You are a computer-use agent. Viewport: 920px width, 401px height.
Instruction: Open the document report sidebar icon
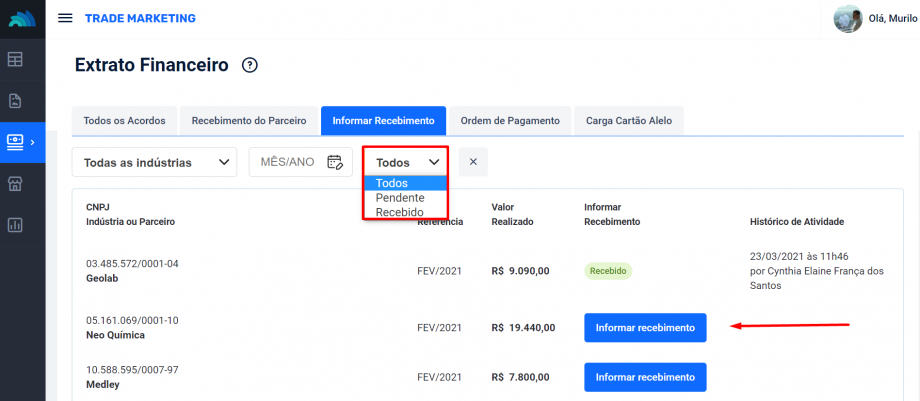pyautogui.click(x=16, y=100)
